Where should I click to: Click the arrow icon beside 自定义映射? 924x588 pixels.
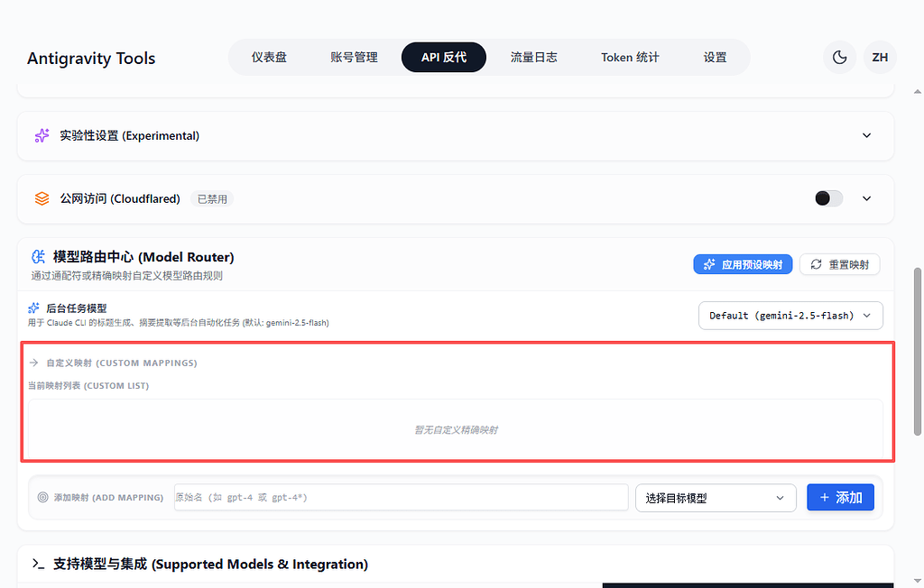click(x=33, y=363)
